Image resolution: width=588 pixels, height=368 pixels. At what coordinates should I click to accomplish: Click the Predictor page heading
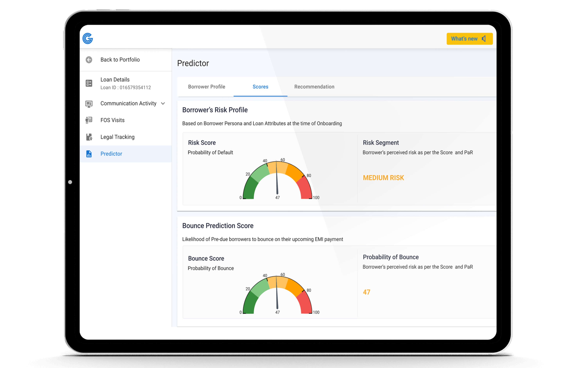(193, 63)
